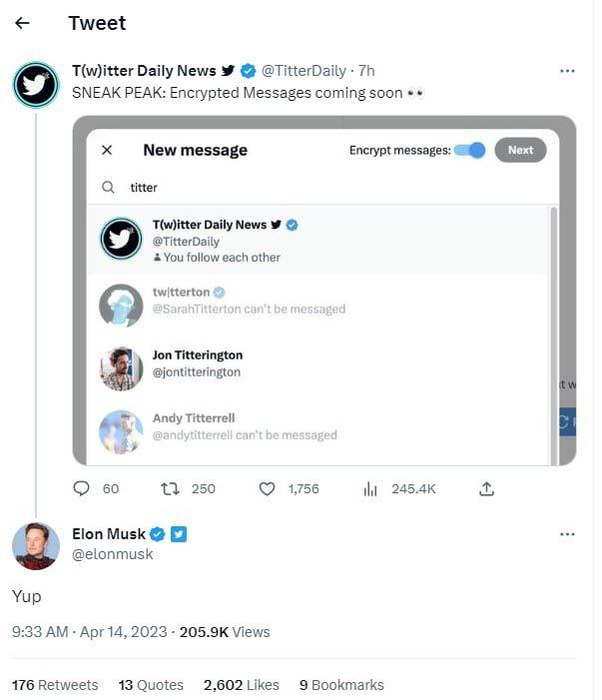602x700 pixels.
Task: Retweet the Encrypted Messages tweet
Action: [170, 488]
